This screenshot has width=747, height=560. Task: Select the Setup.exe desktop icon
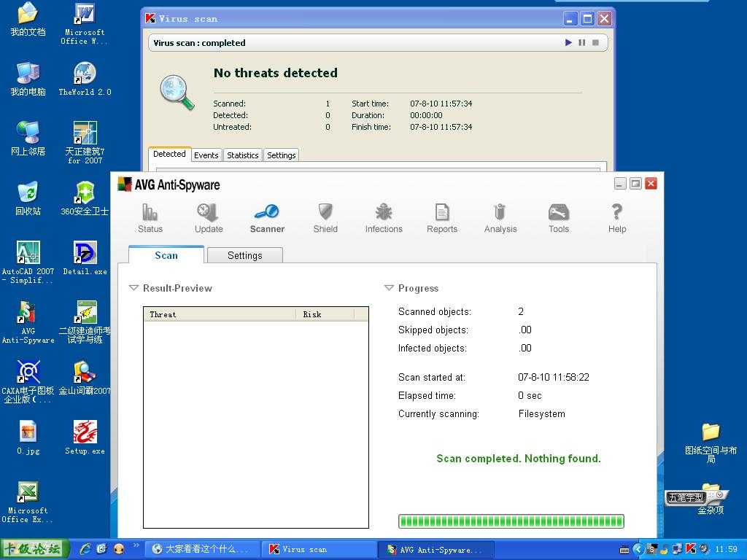click(x=85, y=437)
